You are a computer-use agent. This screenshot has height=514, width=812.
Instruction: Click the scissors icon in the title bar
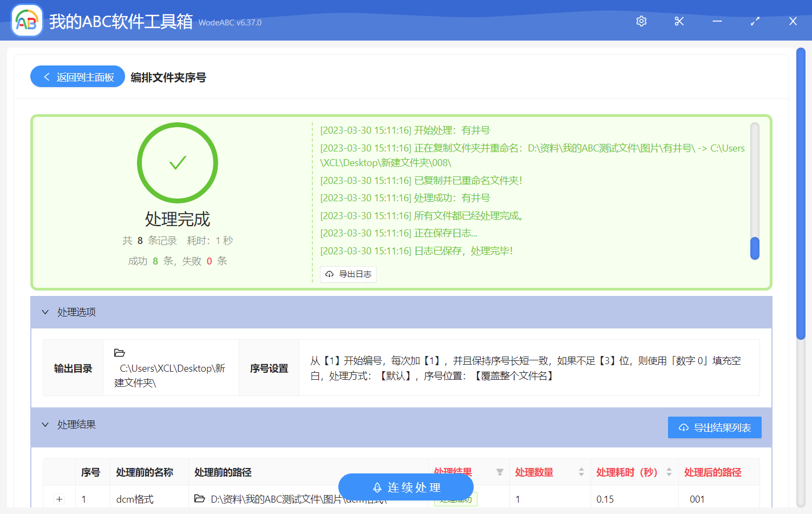click(x=679, y=21)
